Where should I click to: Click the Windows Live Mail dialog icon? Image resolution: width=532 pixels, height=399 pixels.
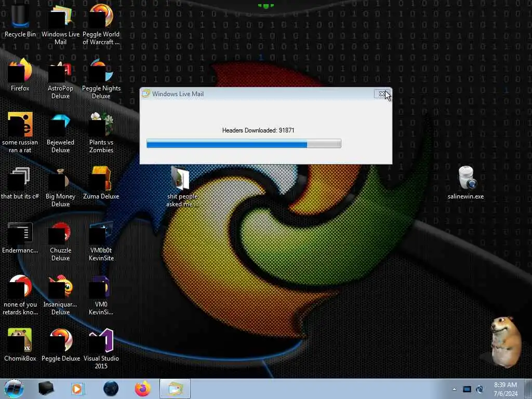146,94
